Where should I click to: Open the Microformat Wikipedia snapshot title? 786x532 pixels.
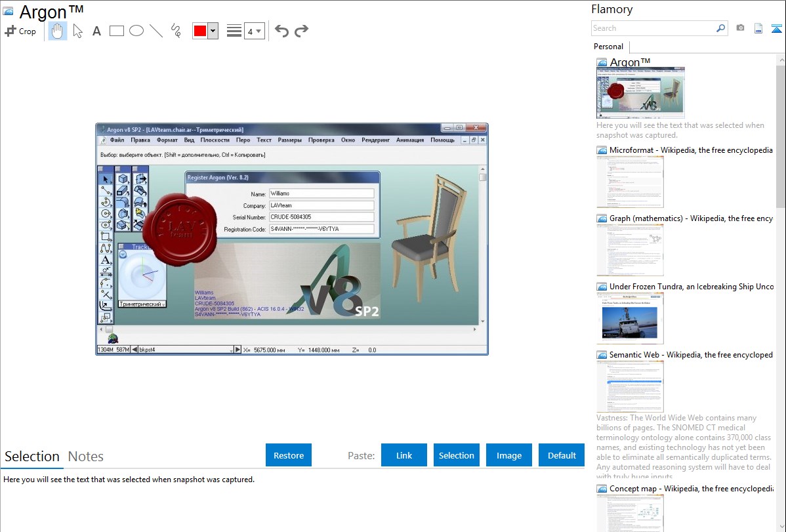pos(691,150)
